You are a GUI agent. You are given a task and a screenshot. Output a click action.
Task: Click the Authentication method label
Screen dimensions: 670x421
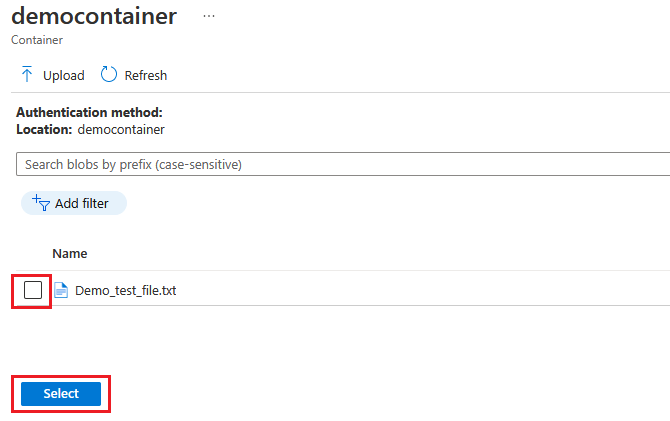pos(89,112)
